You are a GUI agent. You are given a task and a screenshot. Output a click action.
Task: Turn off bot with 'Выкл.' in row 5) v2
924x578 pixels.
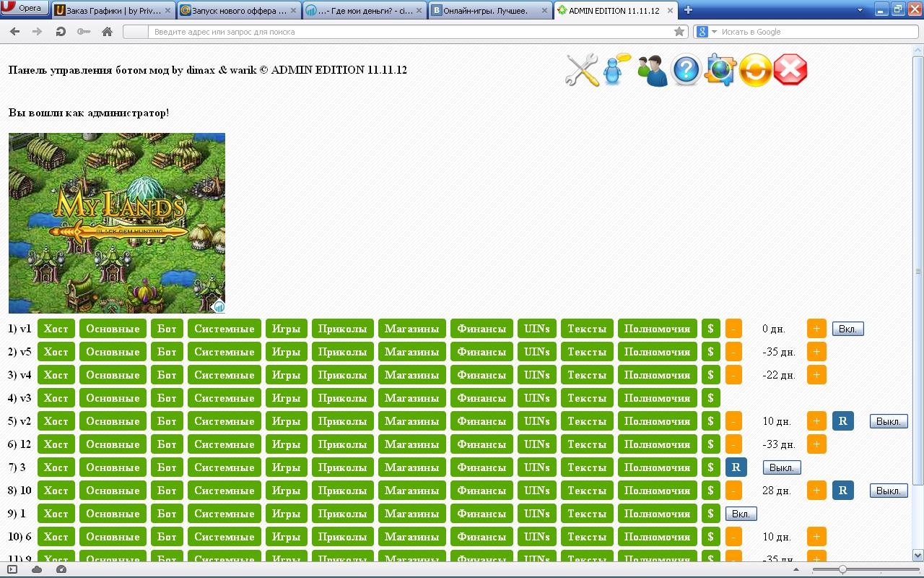(889, 421)
